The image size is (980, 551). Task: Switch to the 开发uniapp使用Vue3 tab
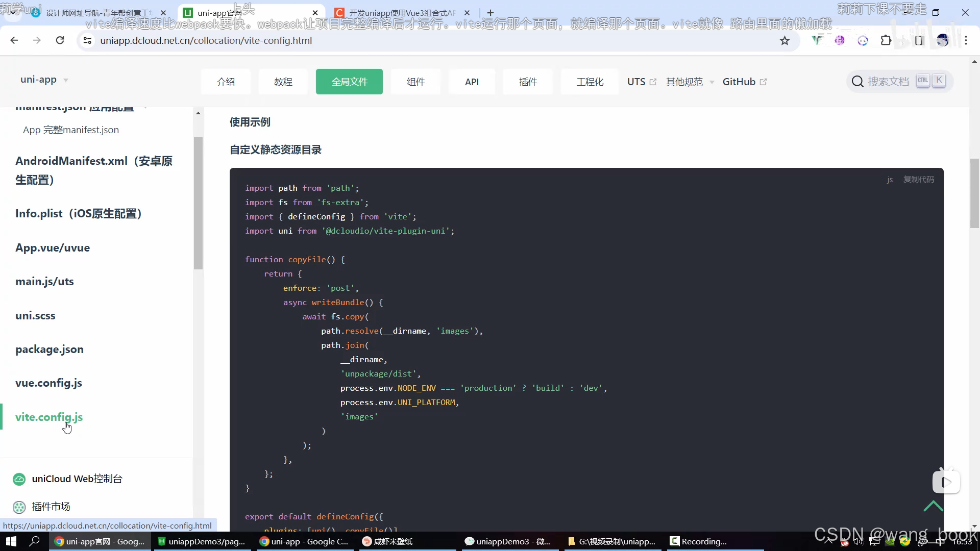pos(402,13)
